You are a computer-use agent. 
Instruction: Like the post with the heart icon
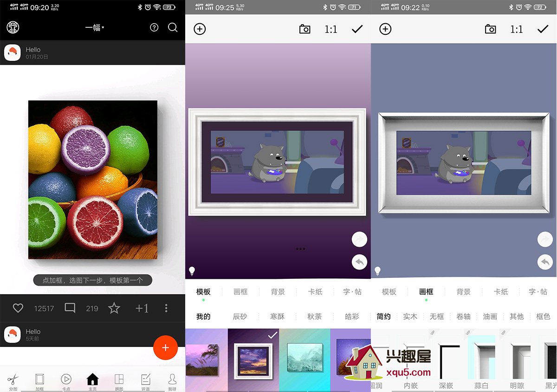pos(18,308)
